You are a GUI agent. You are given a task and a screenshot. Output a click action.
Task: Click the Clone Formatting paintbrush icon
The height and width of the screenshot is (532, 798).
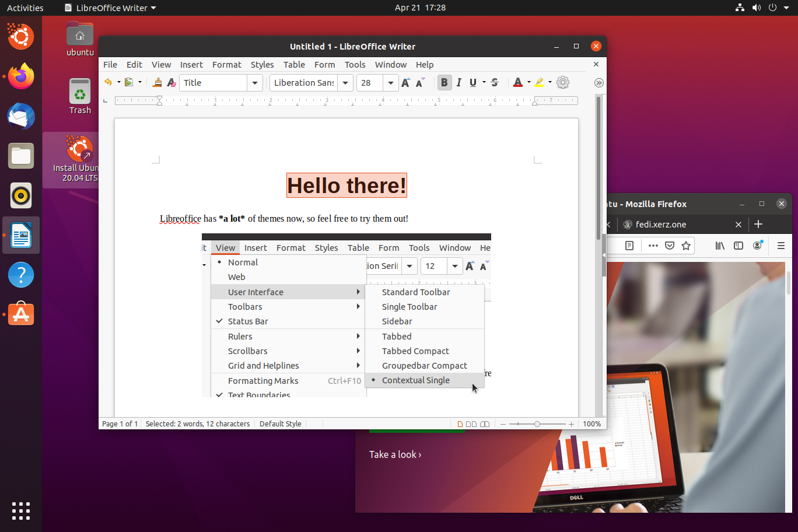tap(157, 83)
